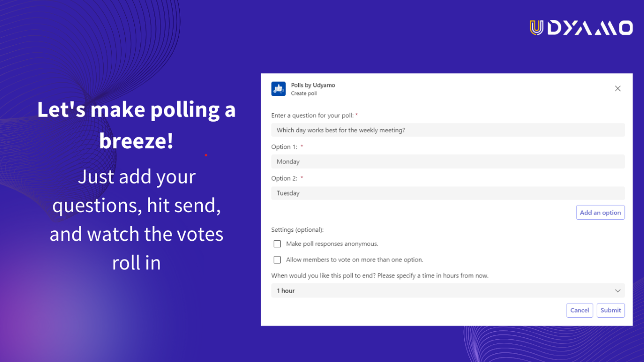This screenshot has height=362, width=644.
Task: Cancel poll creation
Action: pos(580,310)
